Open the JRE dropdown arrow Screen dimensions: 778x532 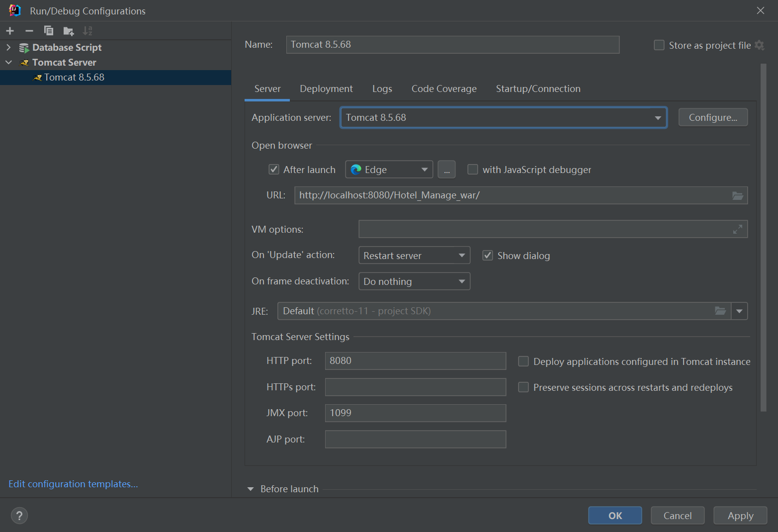[x=739, y=311]
